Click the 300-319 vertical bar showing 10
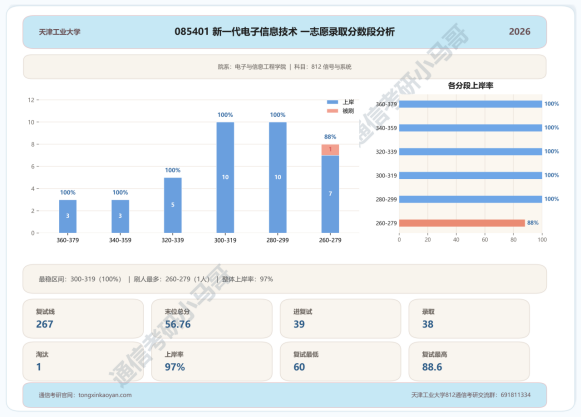This screenshot has width=581, height=418. tap(225, 178)
